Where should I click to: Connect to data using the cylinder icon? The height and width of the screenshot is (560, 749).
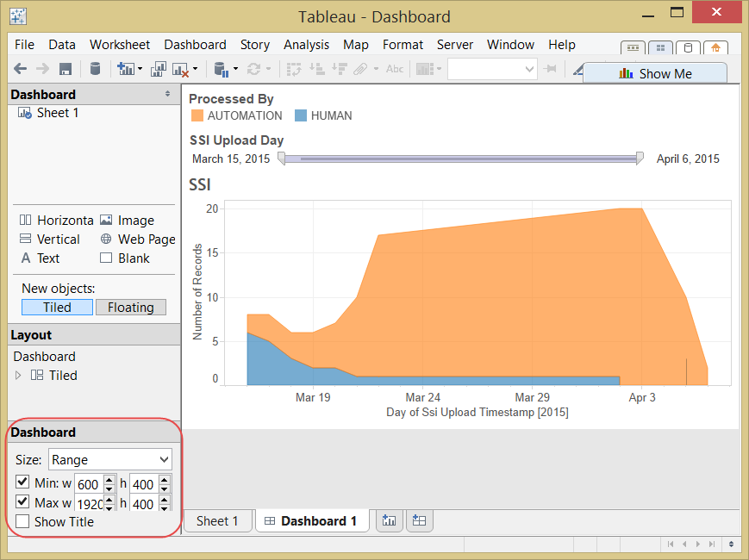click(95, 69)
